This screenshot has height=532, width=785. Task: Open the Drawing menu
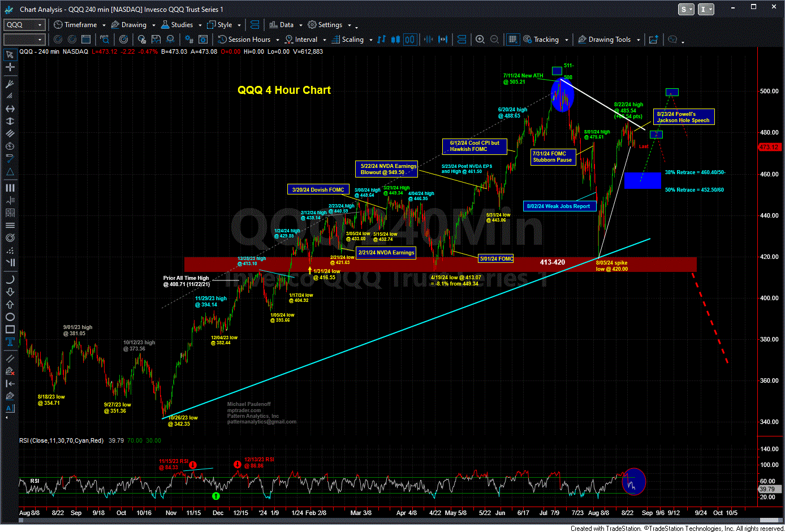point(129,25)
